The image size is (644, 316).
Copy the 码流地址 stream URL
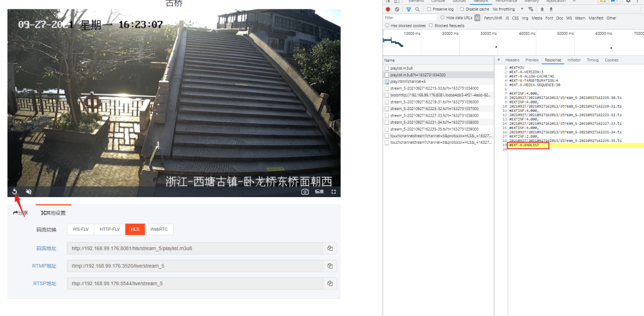(330, 249)
